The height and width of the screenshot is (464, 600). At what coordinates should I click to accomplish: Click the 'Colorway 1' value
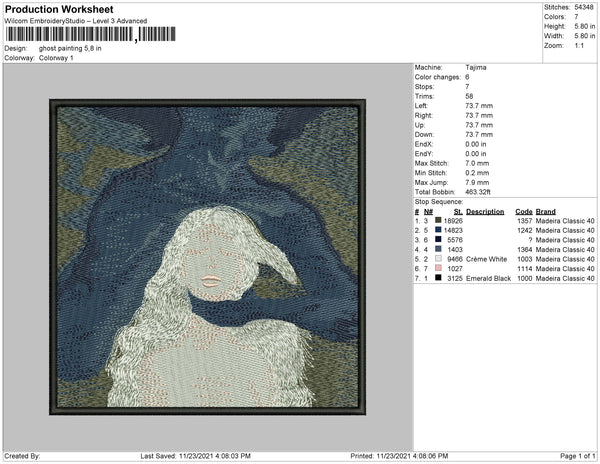click(x=56, y=58)
